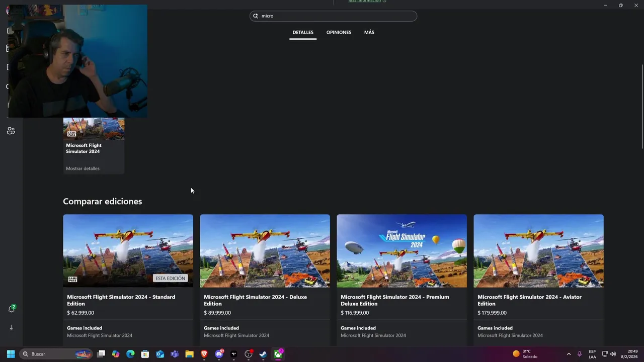
Task: Open File Explorer from the taskbar
Action: point(189,354)
